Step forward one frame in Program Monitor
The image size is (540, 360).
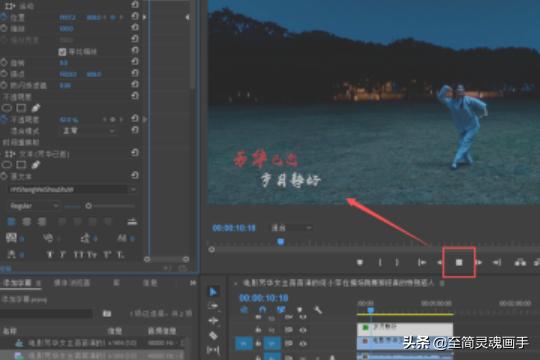point(479,263)
